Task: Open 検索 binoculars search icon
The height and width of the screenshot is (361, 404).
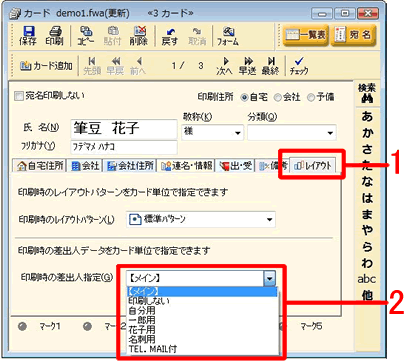Action: point(367,94)
